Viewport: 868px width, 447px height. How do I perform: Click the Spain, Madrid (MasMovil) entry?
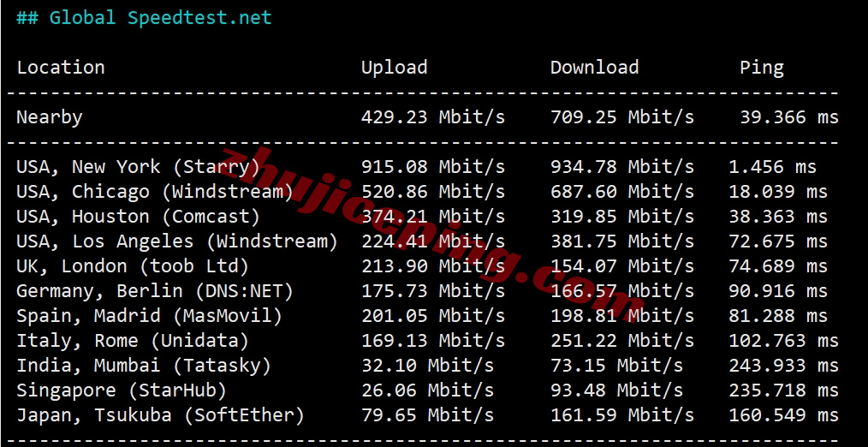pyautogui.click(x=149, y=316)
